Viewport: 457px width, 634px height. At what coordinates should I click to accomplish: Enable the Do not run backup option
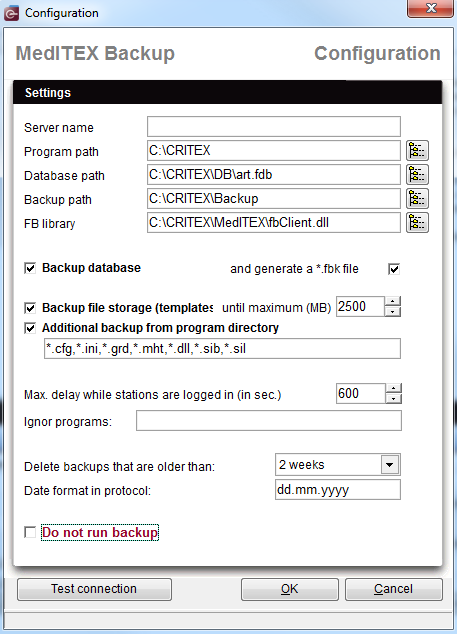30,532
